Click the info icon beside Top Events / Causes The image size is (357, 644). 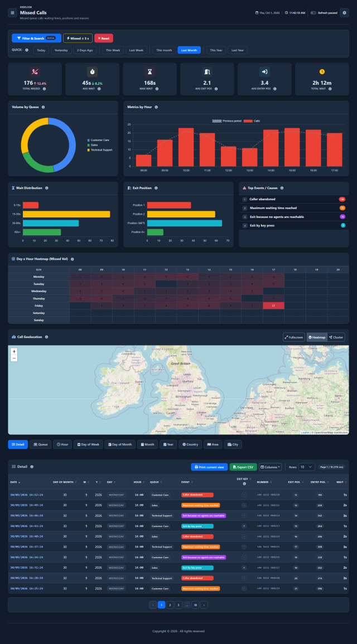coord(282,188)
